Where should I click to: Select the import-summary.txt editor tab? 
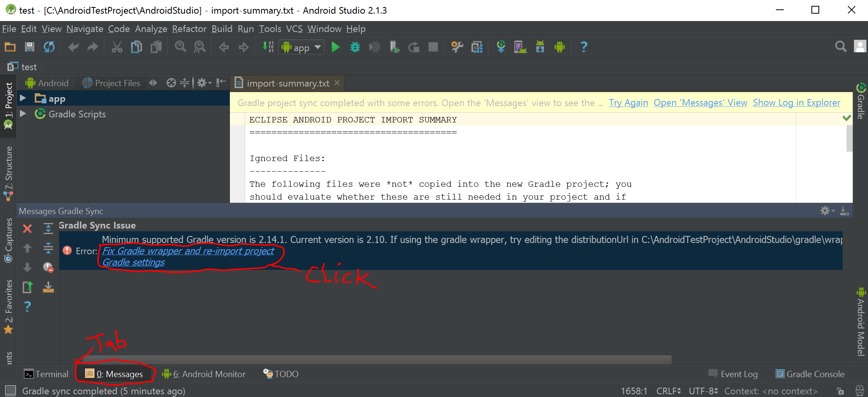(288, 83)
